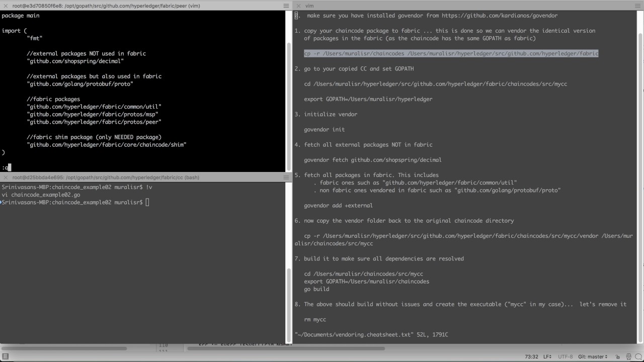Screen dimensions: 644x362
Task: Close the fabric/cc (bash) terminal tab
Action: coord(5,177)
